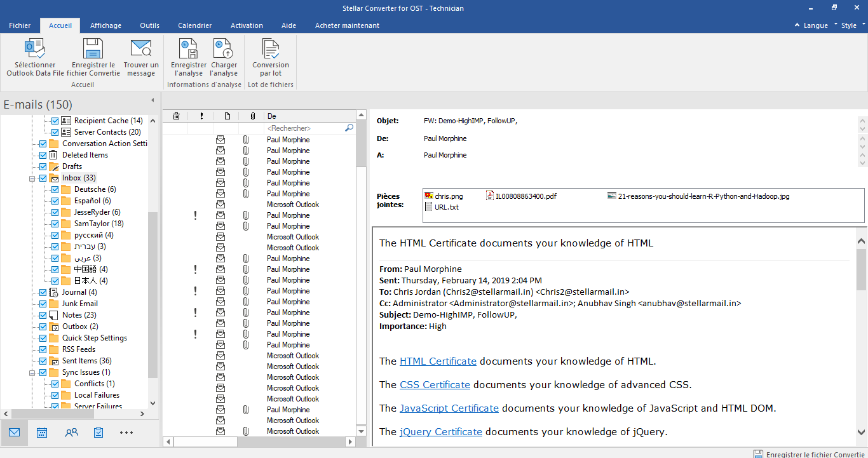Sort by deleted items trash column header
This screenshot has height=458, width=868.
[x=176, y=116]
